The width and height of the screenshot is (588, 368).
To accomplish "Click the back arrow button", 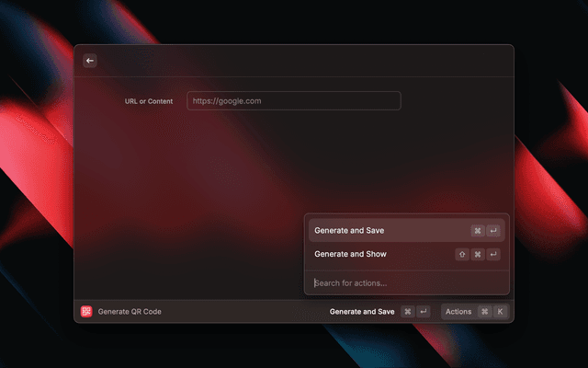I will click(90, 61).
